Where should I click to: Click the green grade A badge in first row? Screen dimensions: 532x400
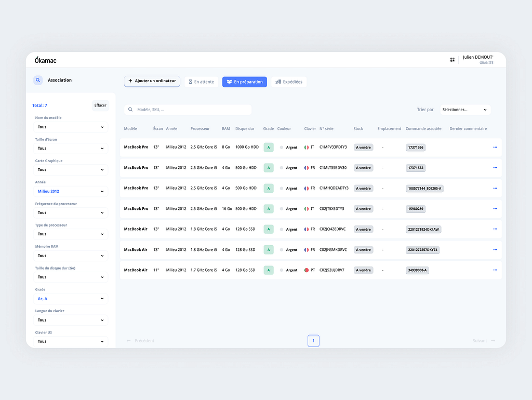click(x=269, y=148)
